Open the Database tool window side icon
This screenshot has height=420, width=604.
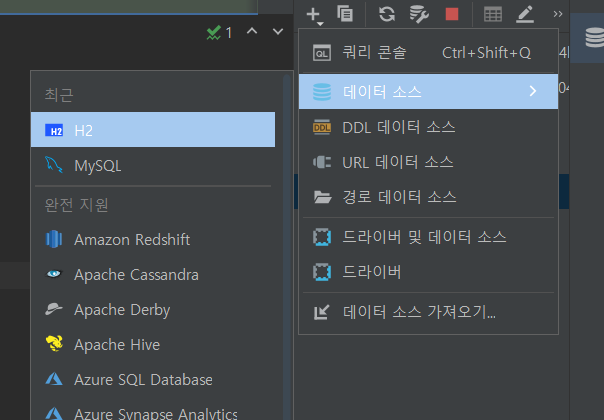tap(594, 38)
